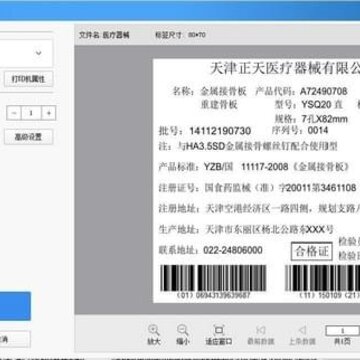Zoom in with the 放大 magnifier icon
This screenshot has width=360, height=360.
[154, 330]
